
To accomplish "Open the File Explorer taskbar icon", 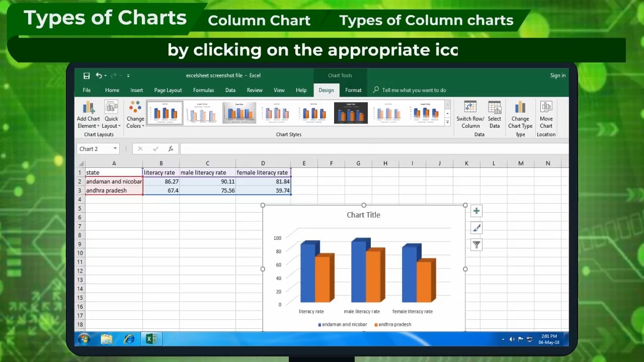I will (x=107, y=339).
